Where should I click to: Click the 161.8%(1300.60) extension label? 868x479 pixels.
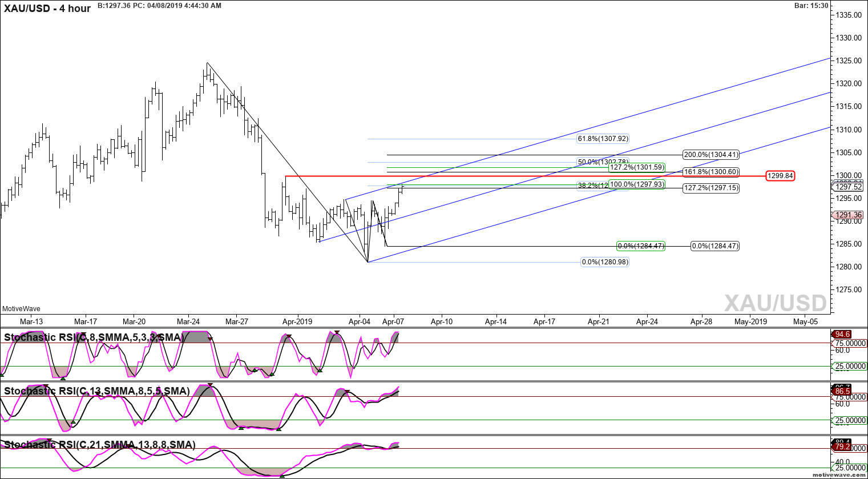pos(711,172)
